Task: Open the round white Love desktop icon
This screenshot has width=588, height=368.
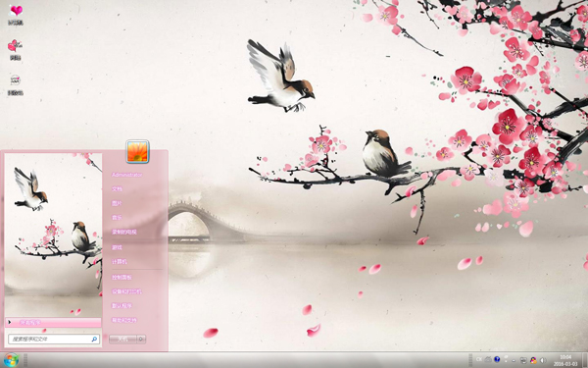Action: click(15, 80)
